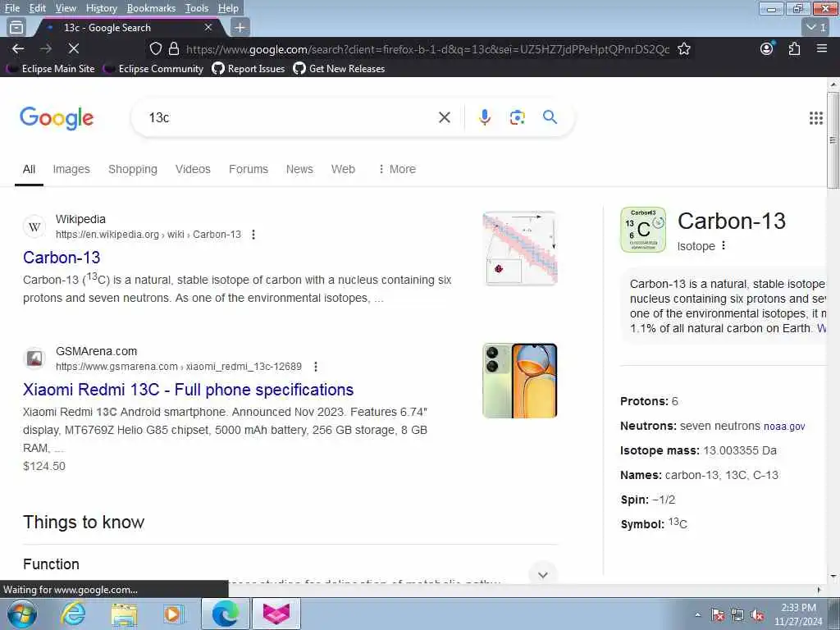The height and width of the screenshot is (630, 840).
Task: Click the Google logo
Action: coord(57,118)
